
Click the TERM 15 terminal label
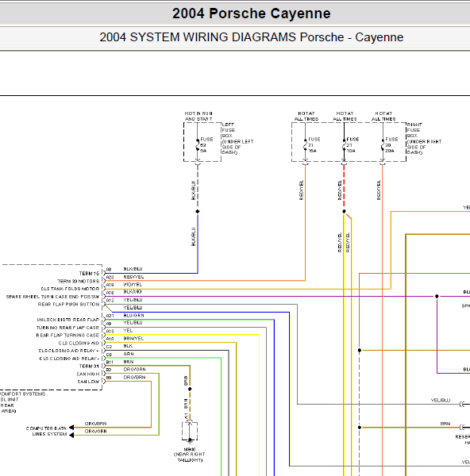pyautogui.click(x=89, y=274)
